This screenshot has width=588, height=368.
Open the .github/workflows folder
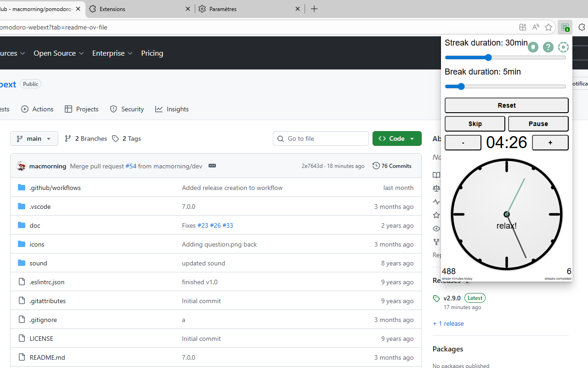point(55,188)
